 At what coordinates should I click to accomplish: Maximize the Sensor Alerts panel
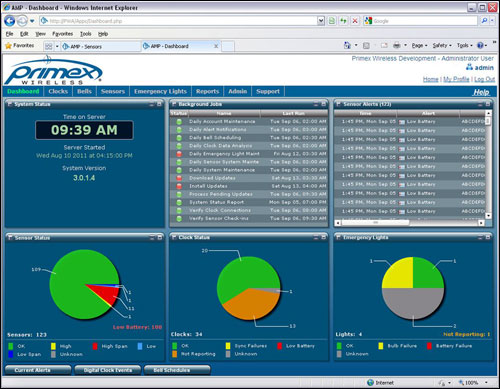[x=488, y=104]
